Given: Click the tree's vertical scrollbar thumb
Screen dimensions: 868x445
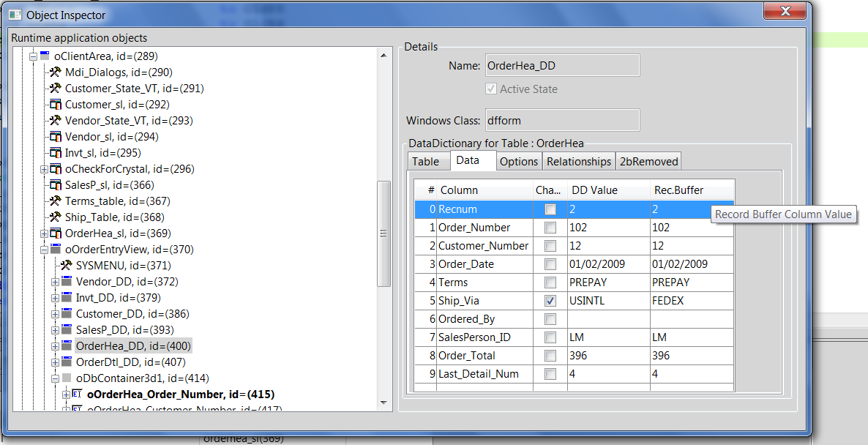Looking at the screenshot, I should point(384,233).
